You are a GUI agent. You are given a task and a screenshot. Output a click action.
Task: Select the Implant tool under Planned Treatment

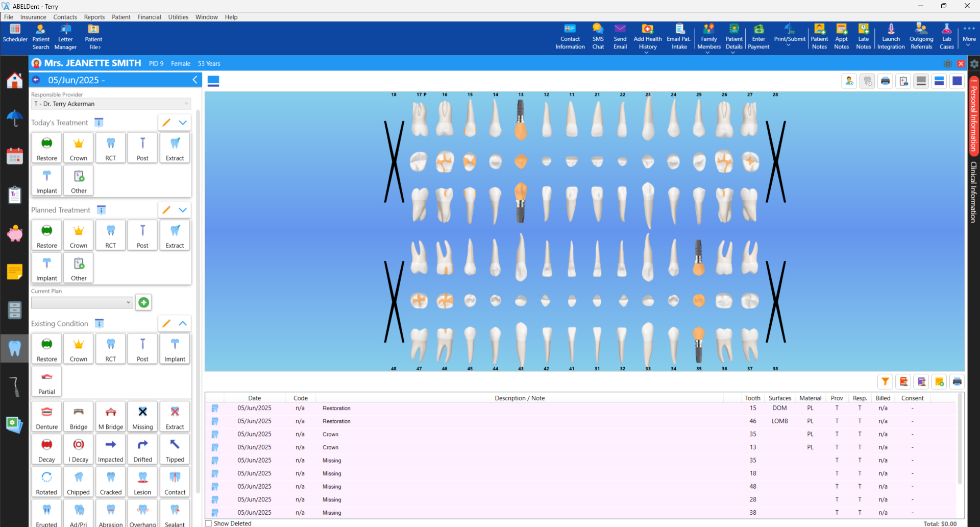tap(46, 267)
